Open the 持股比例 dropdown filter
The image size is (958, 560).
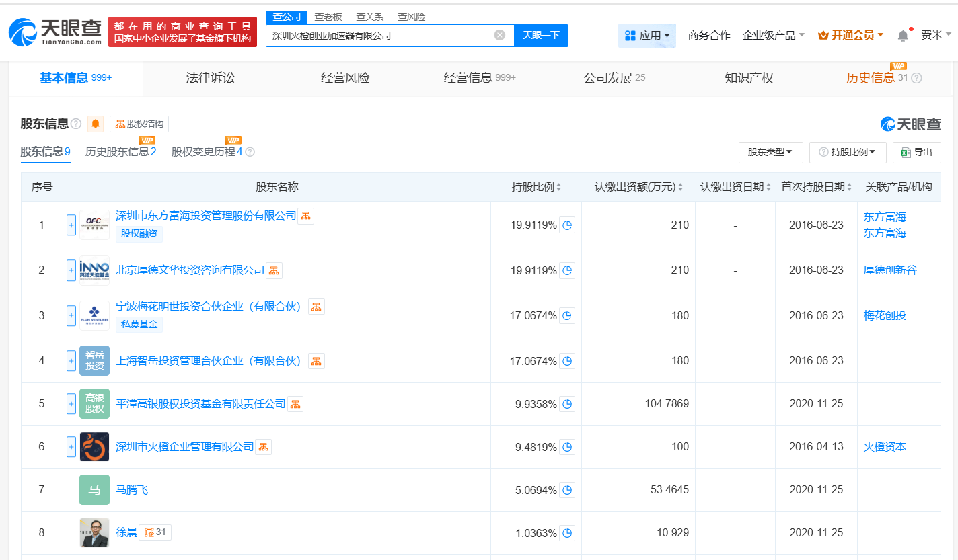(x=847, y=152)
